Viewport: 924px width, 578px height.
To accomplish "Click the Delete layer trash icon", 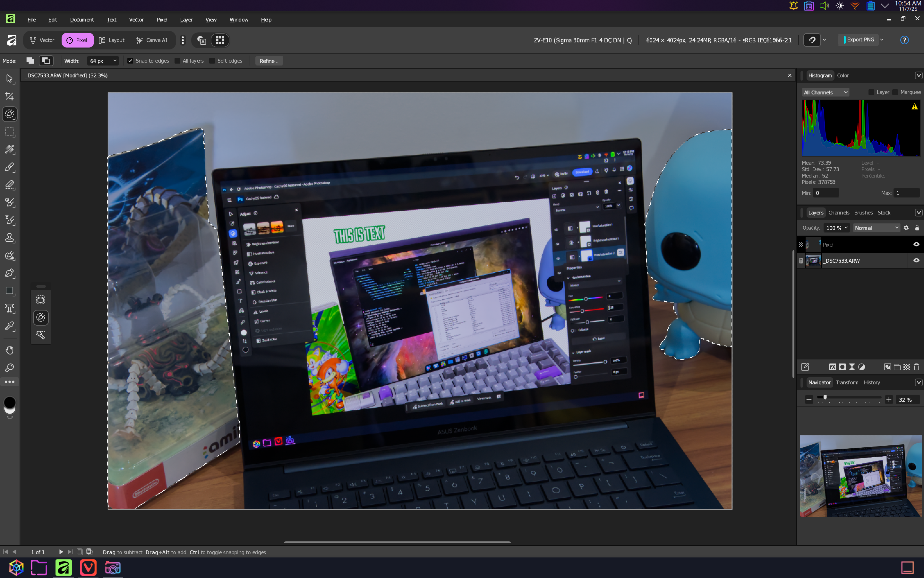I will (x=916, y=367).
